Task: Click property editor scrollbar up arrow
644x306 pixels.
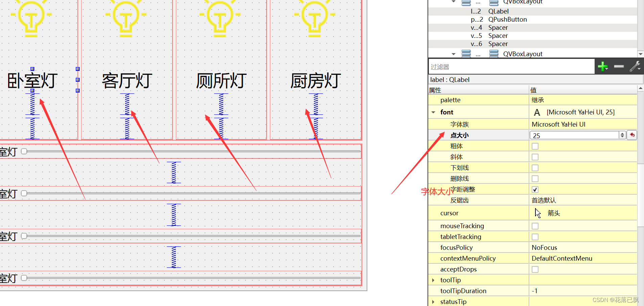Action: tap(640, 88)
